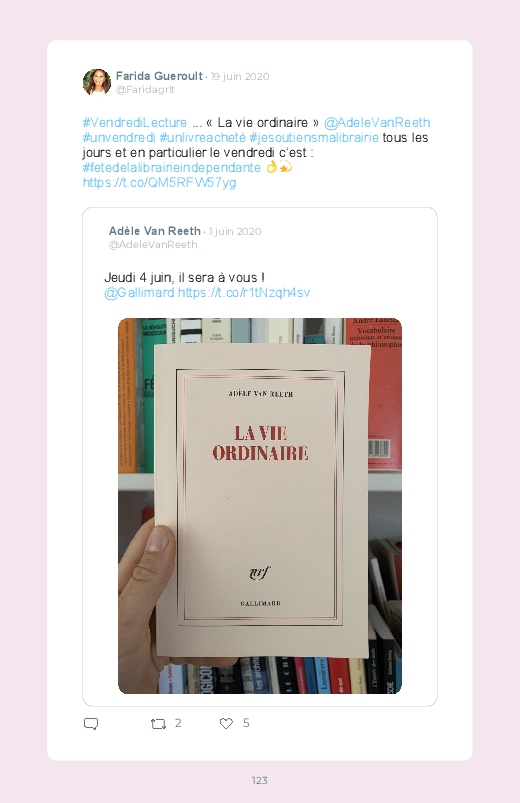The width and height of the screenshot is (520, 803).
Task: Open the @AdeleVanReeth mention
Action: [x=377, y=123]
